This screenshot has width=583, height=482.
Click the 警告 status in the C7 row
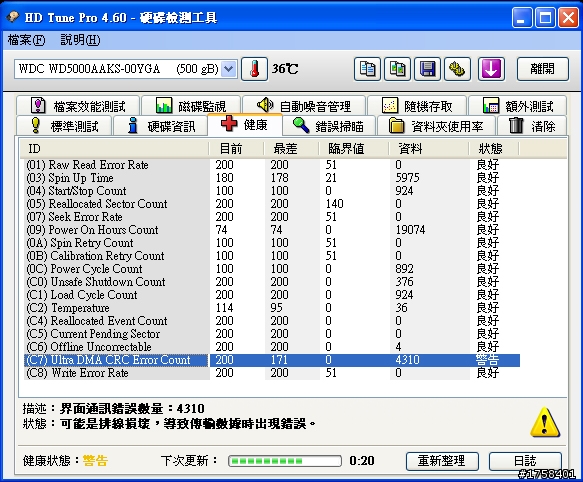pyautogui.click(x=487, y=360)
